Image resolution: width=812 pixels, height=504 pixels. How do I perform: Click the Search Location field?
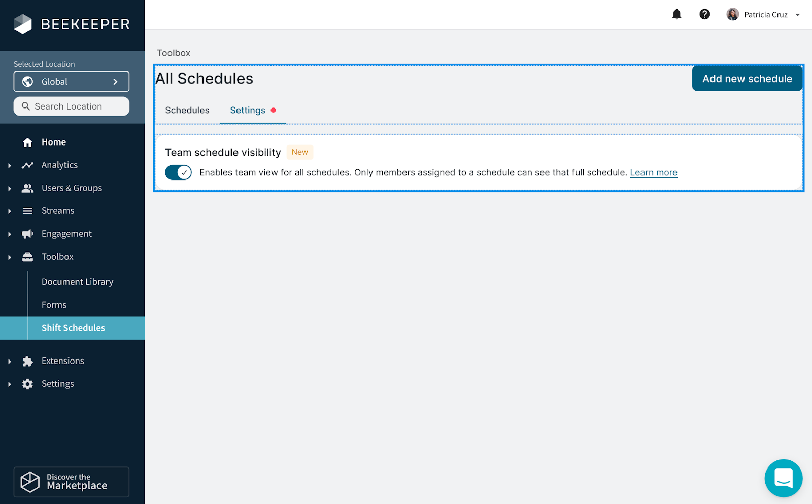[x=72, y=106]
